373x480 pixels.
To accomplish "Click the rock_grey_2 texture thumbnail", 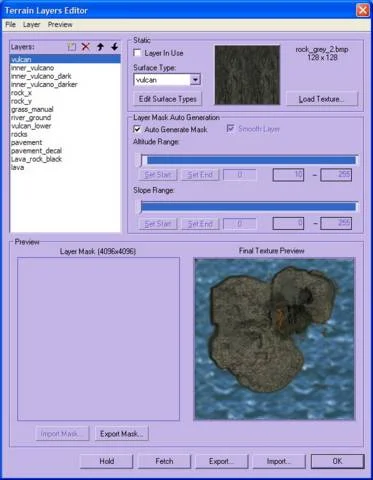I will [x=247, y=75].
